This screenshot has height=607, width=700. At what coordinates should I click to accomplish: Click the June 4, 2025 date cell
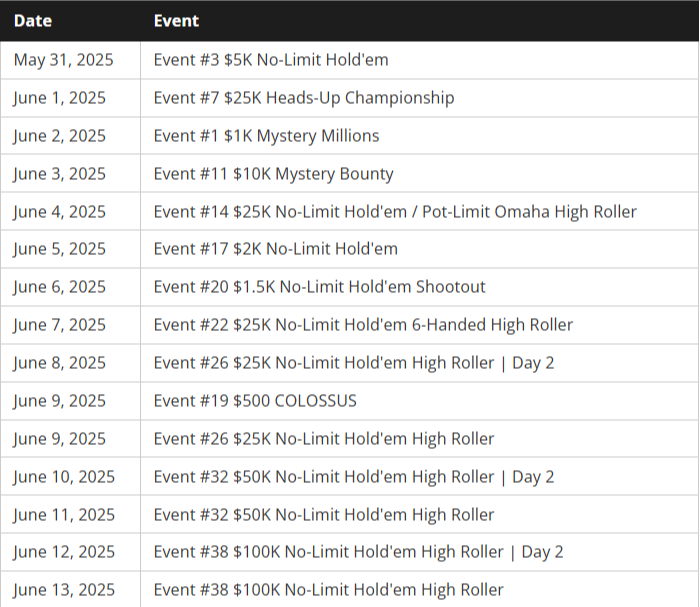59,212
